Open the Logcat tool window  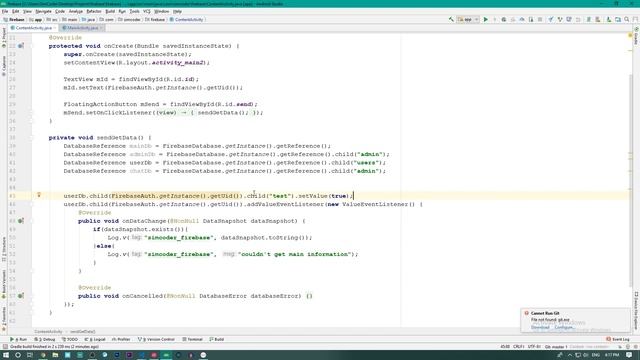pyautogui.click(x=95, y=339)
